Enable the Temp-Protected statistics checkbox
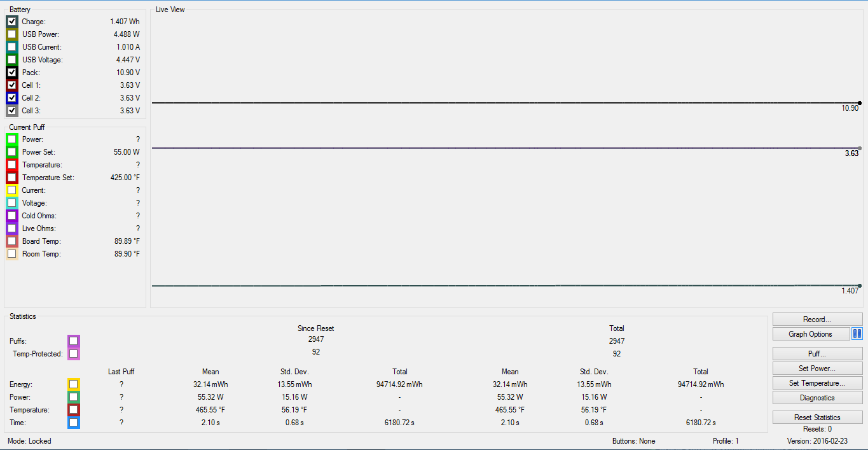 tap(74, 354)
